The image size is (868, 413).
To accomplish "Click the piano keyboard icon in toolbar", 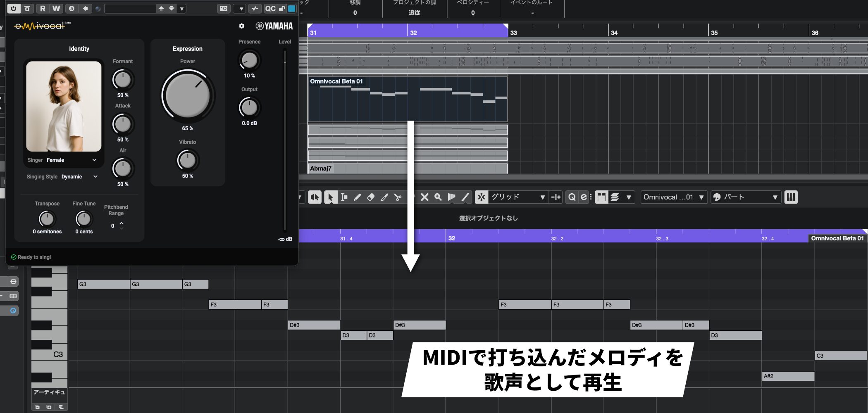I will (791, 197).
